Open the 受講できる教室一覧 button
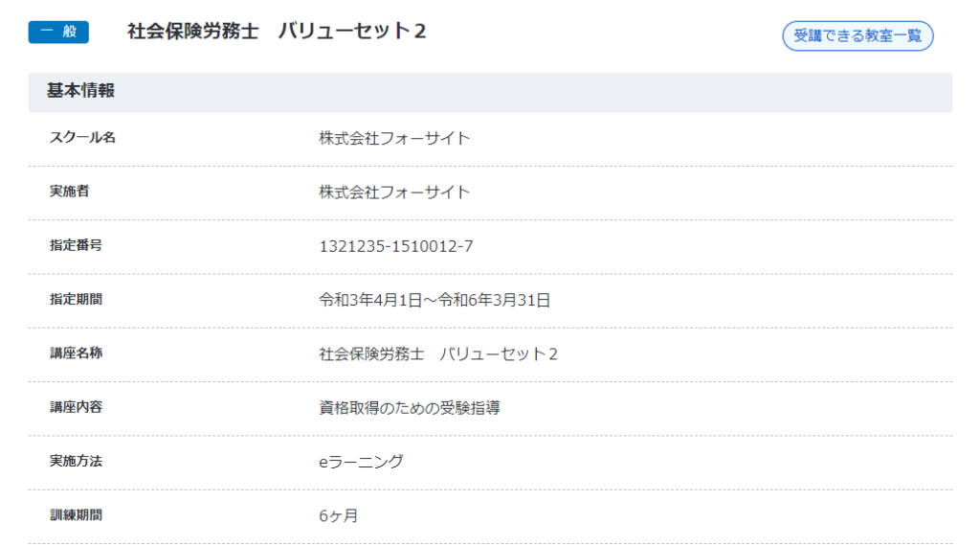Screen dimensions: 980x546 pyautogui.click(x=857, y=36)
